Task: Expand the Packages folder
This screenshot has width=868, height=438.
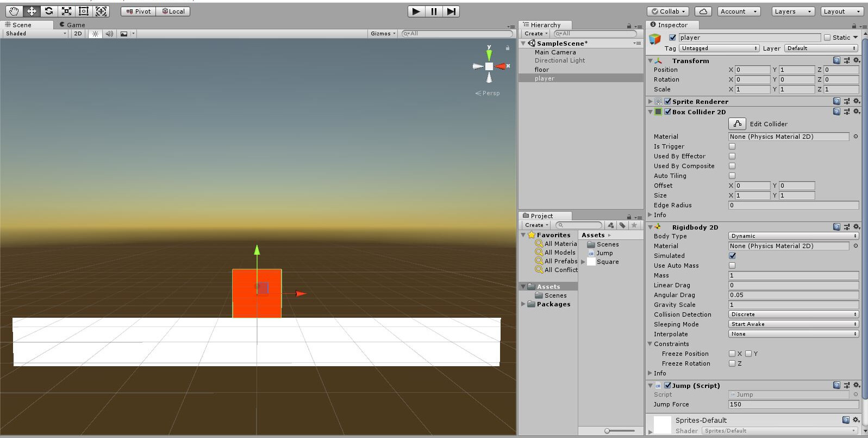Action: [x=523, y=304]
